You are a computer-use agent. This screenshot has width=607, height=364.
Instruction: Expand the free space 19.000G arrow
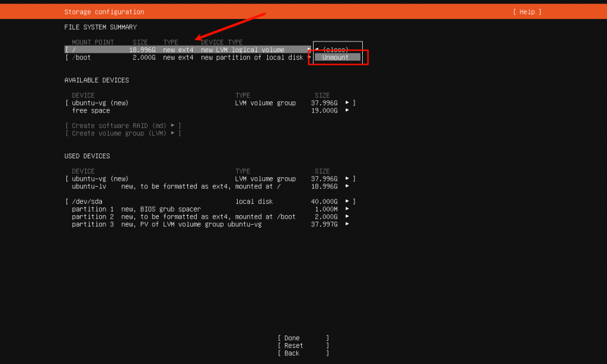point(347,111)
